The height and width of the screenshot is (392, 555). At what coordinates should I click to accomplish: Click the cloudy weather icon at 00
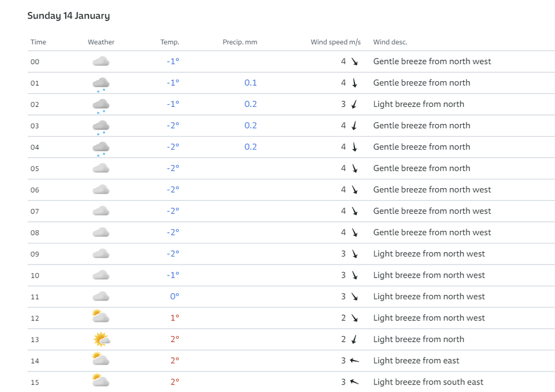click(101, 61)
